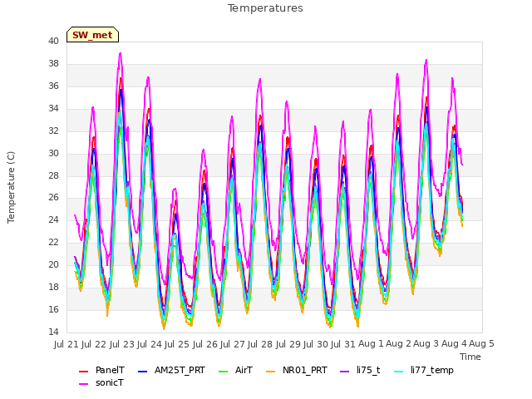This screenshot has width=532, height=399.
Task: Click the Aug 5 x-axis tick label
Action: (482, 344)
